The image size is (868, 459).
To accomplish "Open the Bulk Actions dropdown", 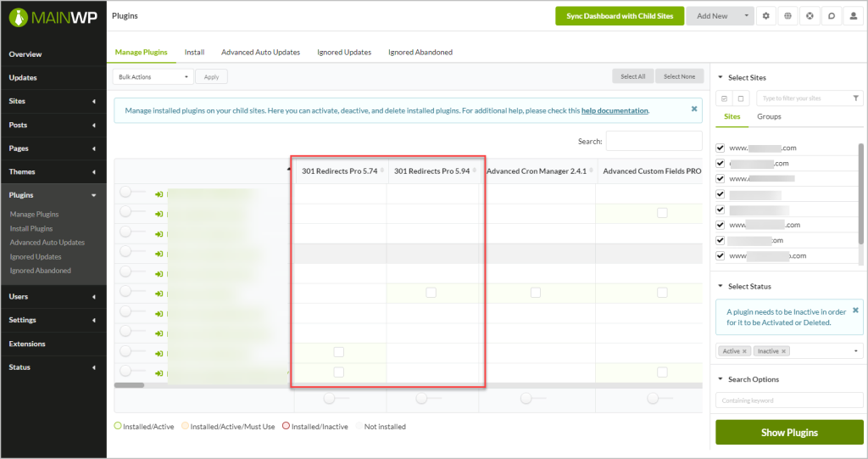I will click(153, 77).
